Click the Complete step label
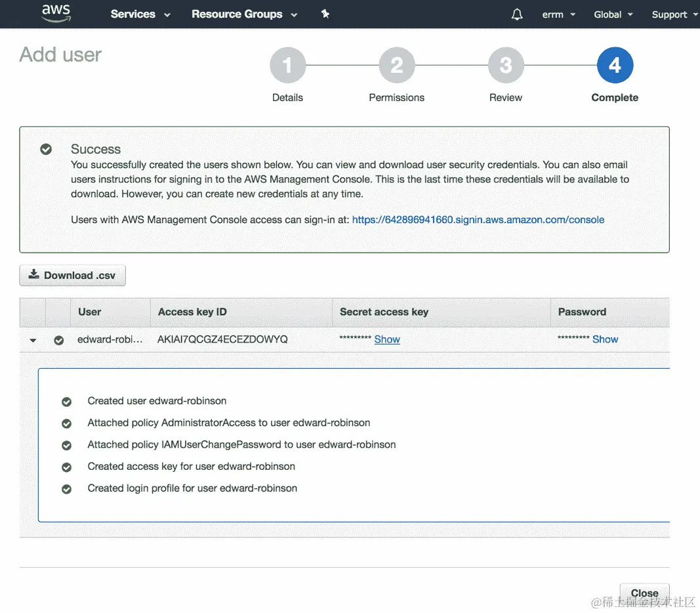The width and height of the screenshot is (700, 613). point(615,97)
